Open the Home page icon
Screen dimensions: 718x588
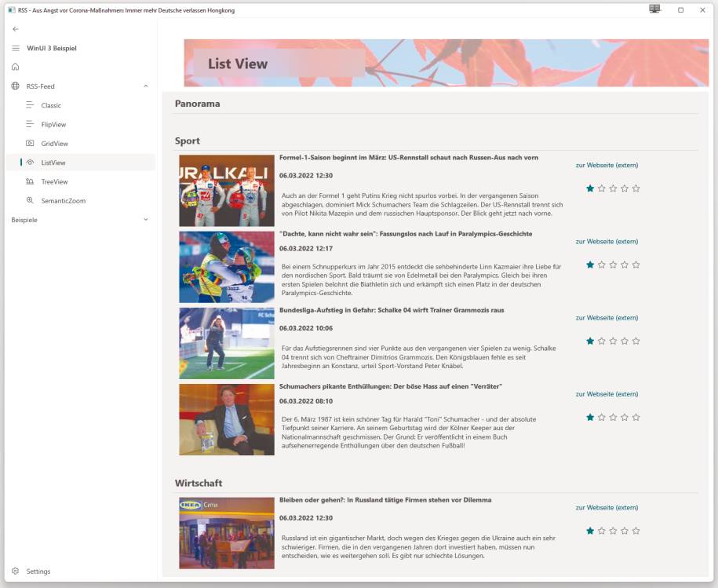tap(16, 67)
